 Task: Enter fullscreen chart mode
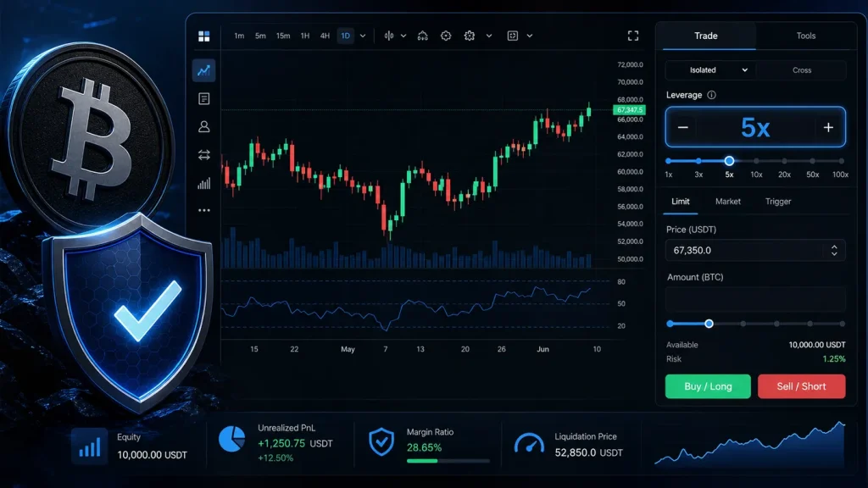[x=633, y=36]
